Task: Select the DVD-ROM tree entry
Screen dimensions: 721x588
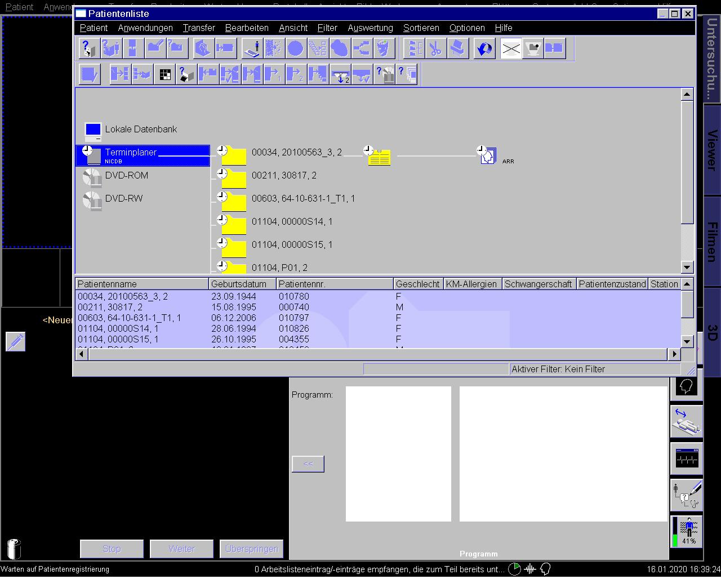Action: click(x=126, y=176)
